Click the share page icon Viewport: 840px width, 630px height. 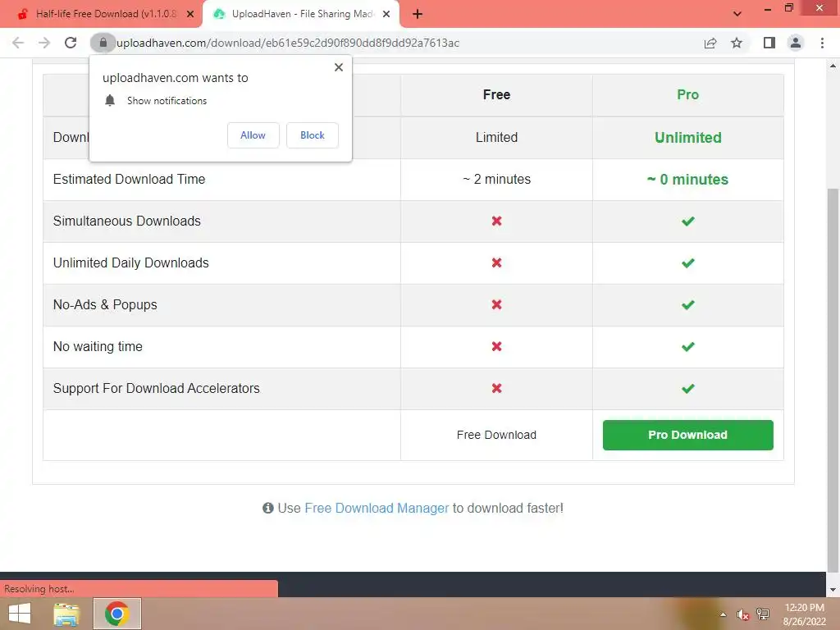[x=710, y=43]
